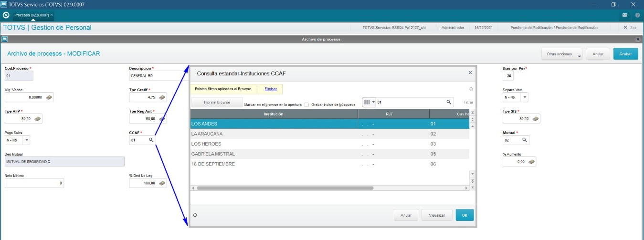Image resolution: width=644 pixels, height=240 pixels.
Task: Click the TOTVS round logo icon beside Procesos tab
Action: tap(6, 15)
